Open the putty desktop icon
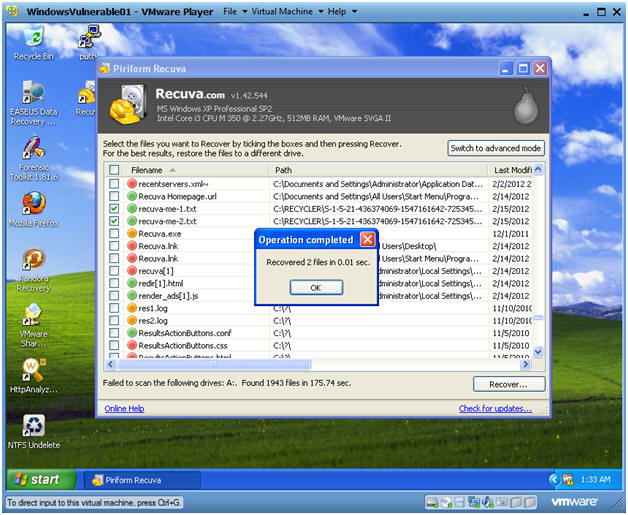The width and height of the screenshot is (628, 515). pos(89,43)
